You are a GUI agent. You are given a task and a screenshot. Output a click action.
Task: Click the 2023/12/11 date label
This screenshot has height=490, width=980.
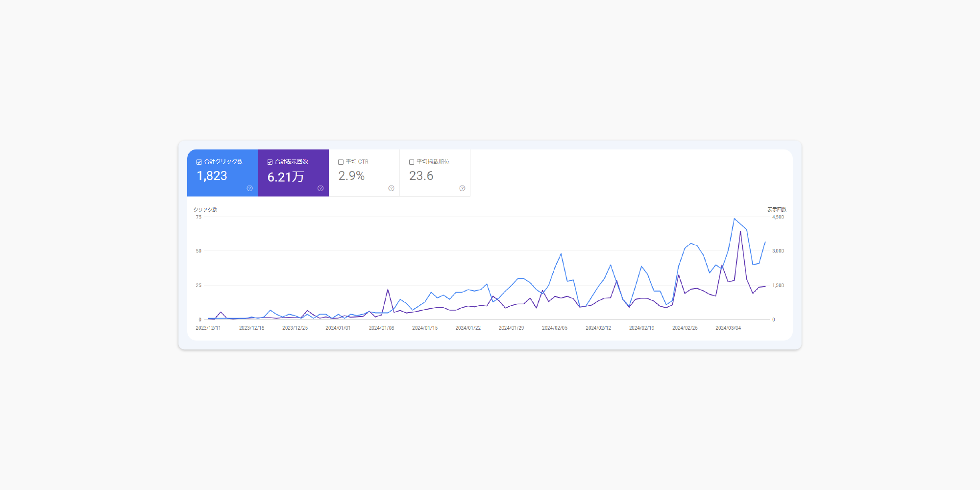tap(208, 328)
